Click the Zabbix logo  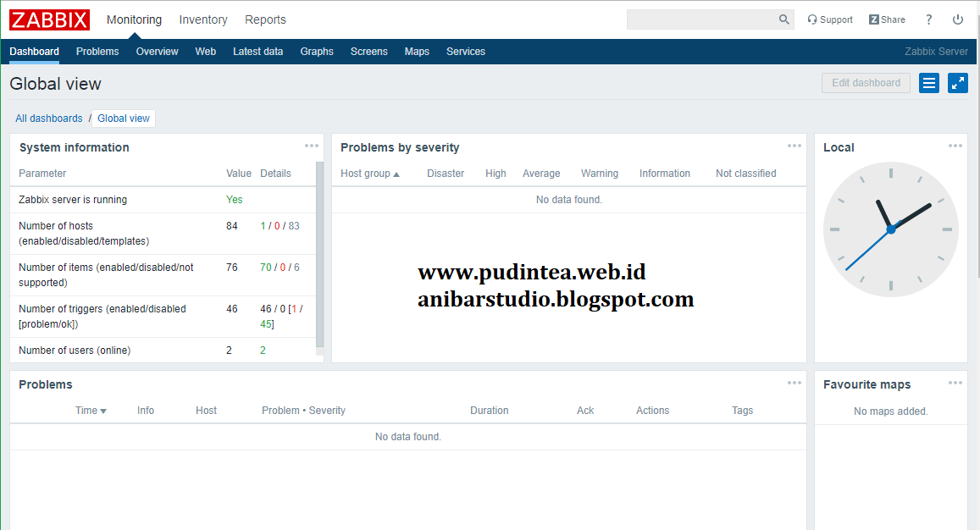pyautogui.click(x=49, y=20)
